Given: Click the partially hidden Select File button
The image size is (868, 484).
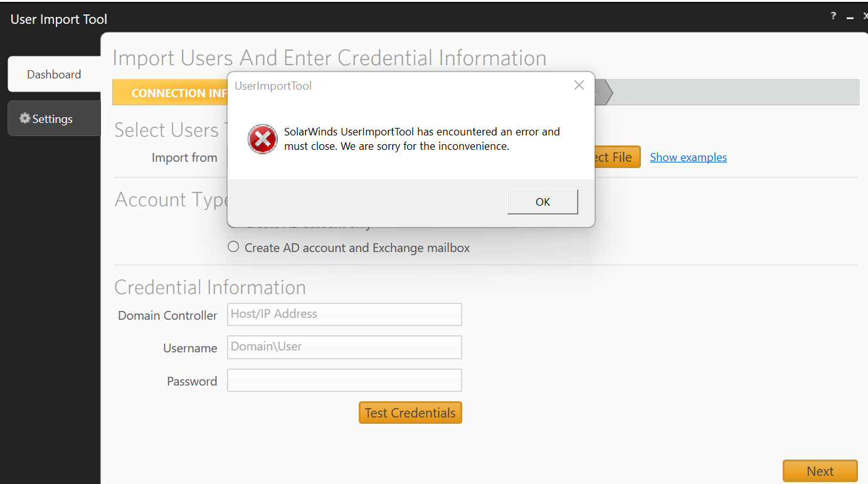Looking at the screenshot, I should coord(617,157).
